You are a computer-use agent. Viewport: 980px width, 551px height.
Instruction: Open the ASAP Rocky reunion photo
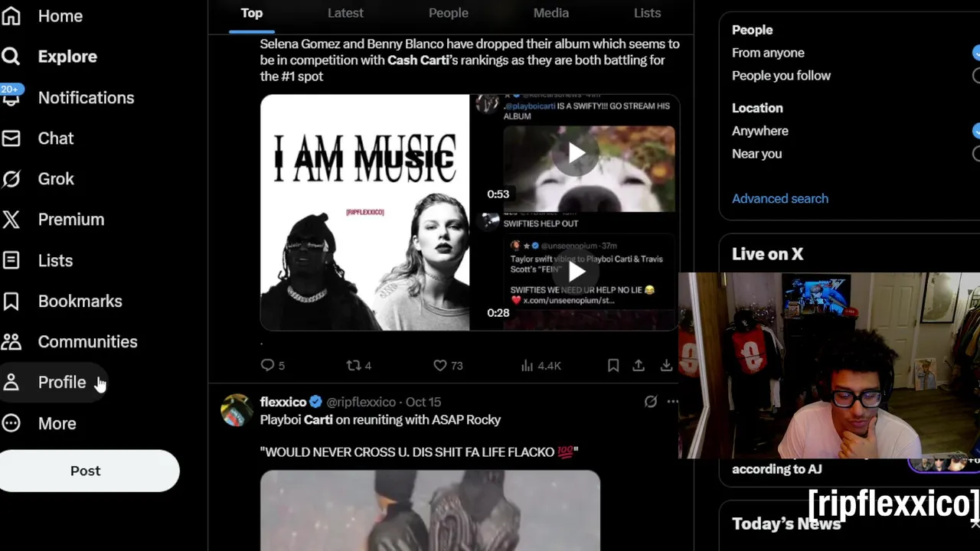click(430, 510)
